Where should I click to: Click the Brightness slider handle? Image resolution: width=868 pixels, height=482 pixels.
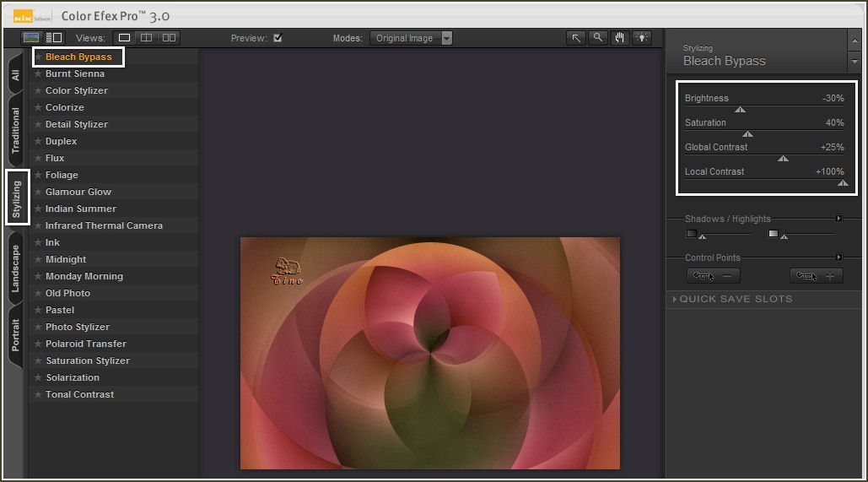pyautogui.click(x=740, y=110)
